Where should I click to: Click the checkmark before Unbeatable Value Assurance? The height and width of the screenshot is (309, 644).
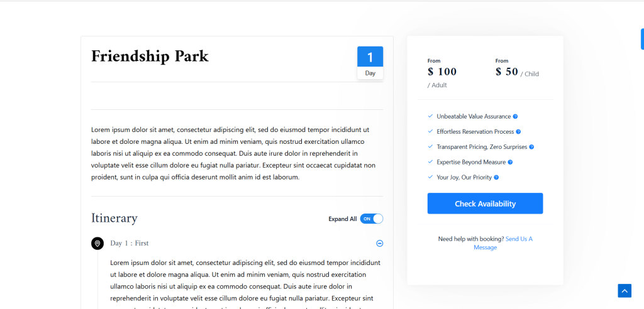pyautogui.click(x=430, y=116)
